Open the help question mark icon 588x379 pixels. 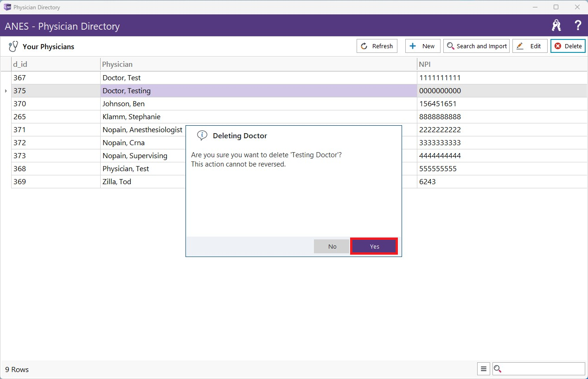point(578,26)
